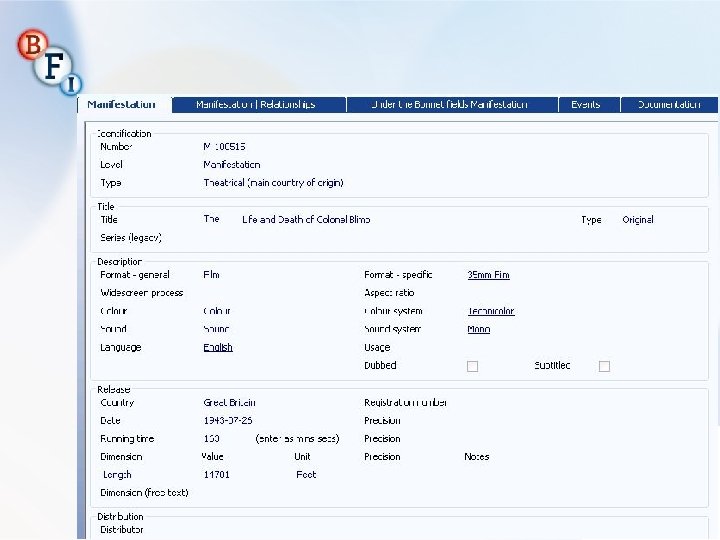Viewport: 720px width, 540px height.
Task: Open the English language link
Action: coord(218,347)
